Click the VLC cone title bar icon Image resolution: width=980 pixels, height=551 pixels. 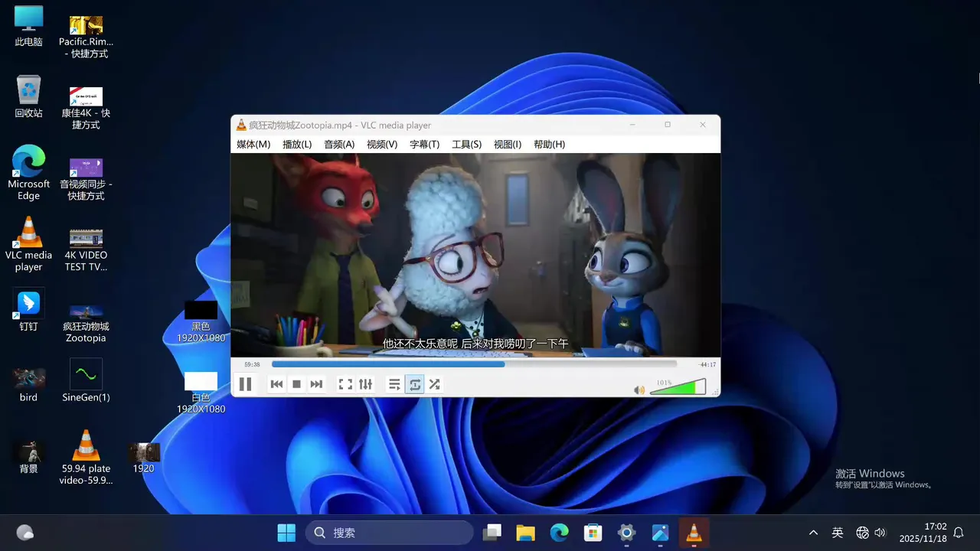pyautogui.click(x=241, y=125)
